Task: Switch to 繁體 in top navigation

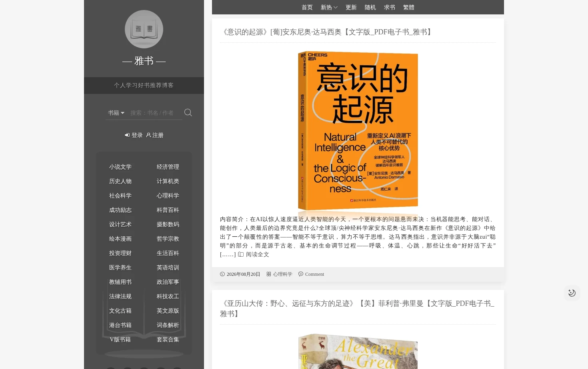Action: tap(409, 7)
